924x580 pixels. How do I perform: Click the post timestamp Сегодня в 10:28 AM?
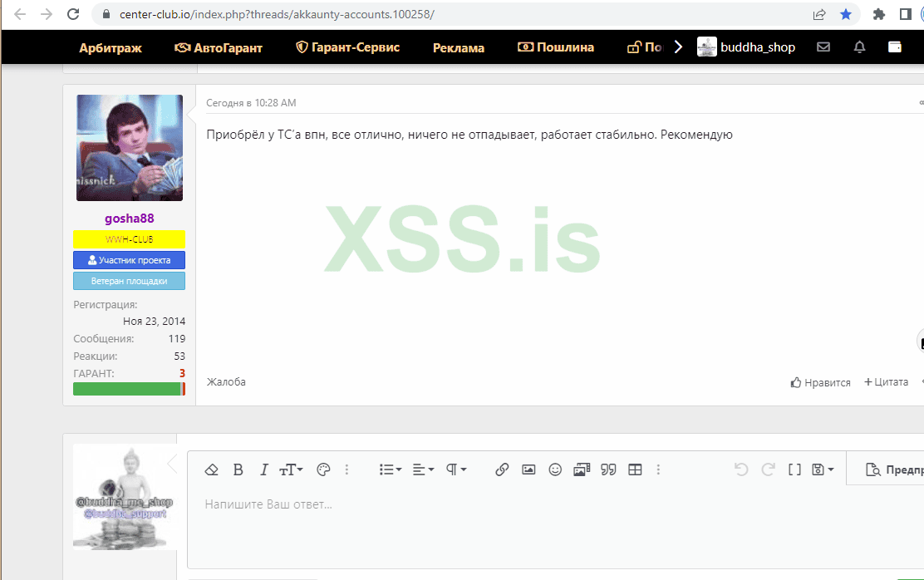pos(251,102)
